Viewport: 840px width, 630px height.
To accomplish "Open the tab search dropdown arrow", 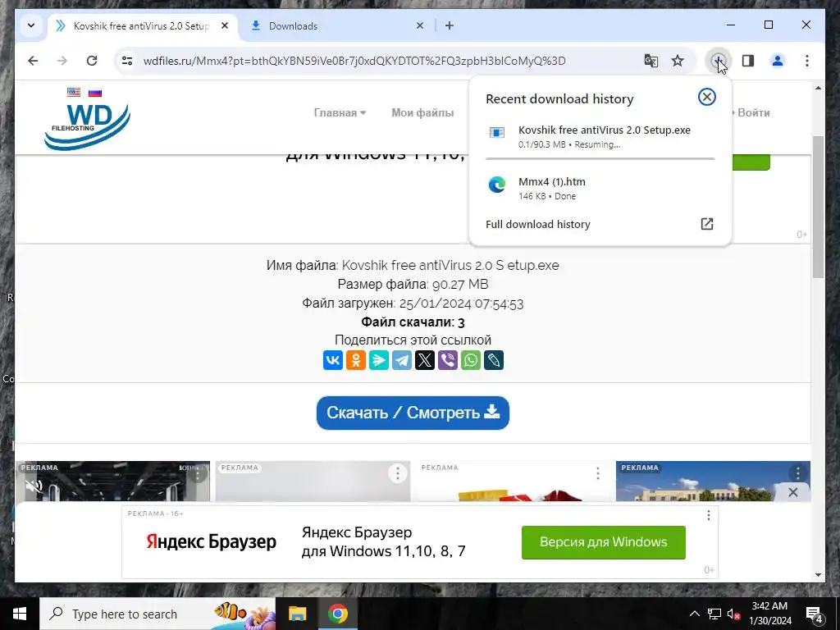I will pos(31,25).
